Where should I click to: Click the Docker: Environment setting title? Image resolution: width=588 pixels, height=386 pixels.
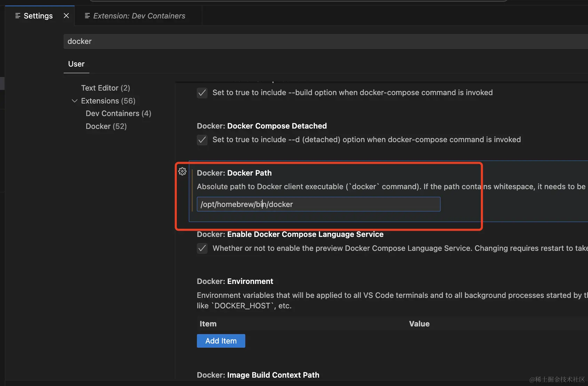[x=235, y=281]
